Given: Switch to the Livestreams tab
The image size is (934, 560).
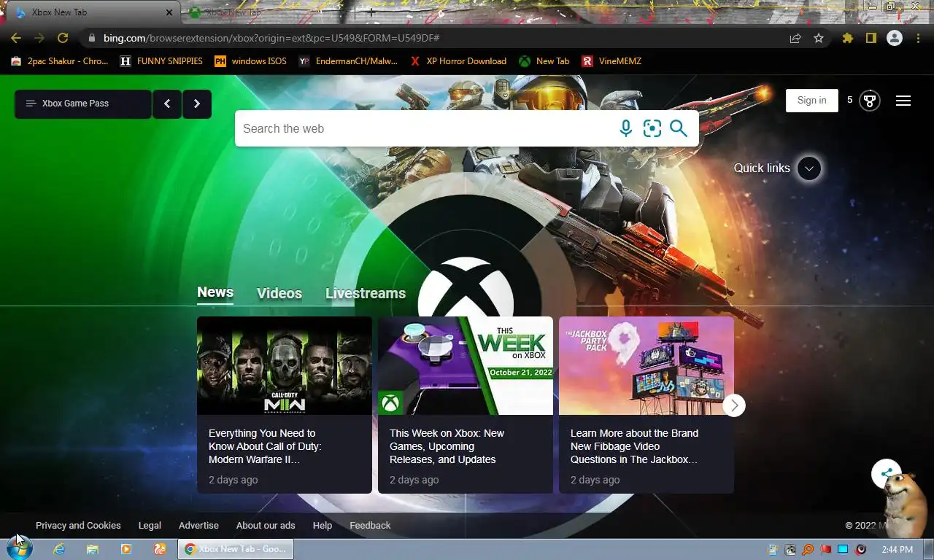Looking at the screenshot, I should tap(366, 293).
